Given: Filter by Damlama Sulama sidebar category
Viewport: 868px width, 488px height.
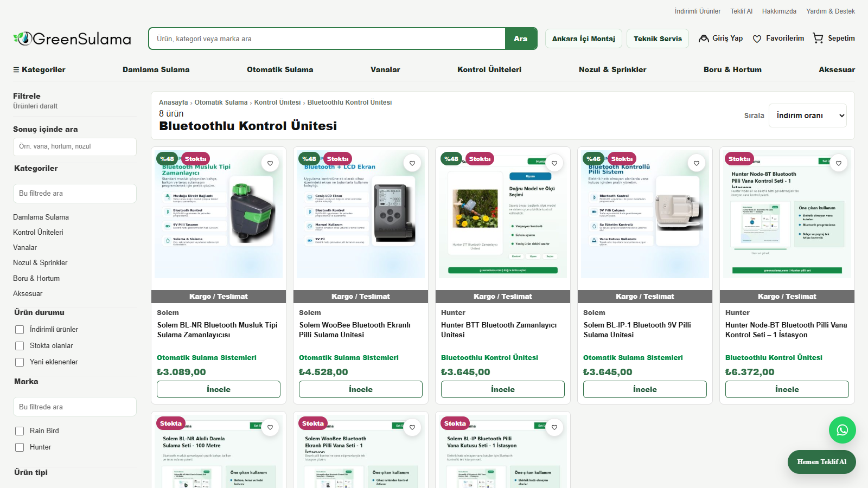Looking at the screenshot, I should point(41,217).
